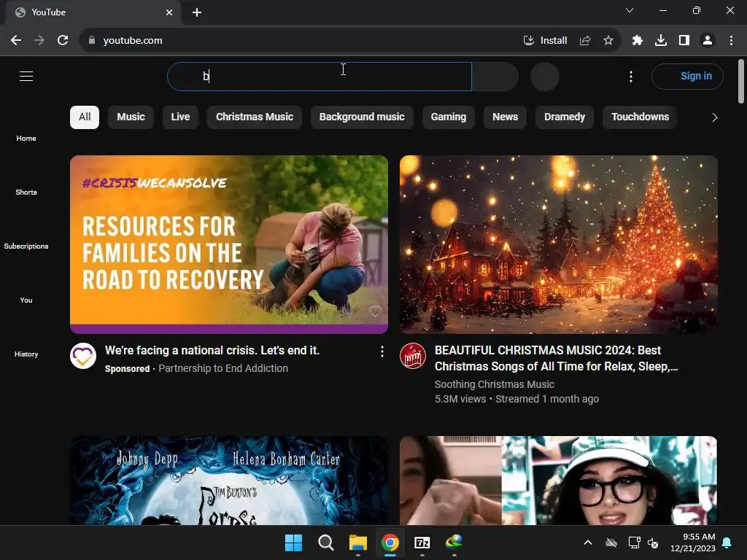
Task: Select the All filter chip
Action: pyautogui.click(x=85, y=117)
